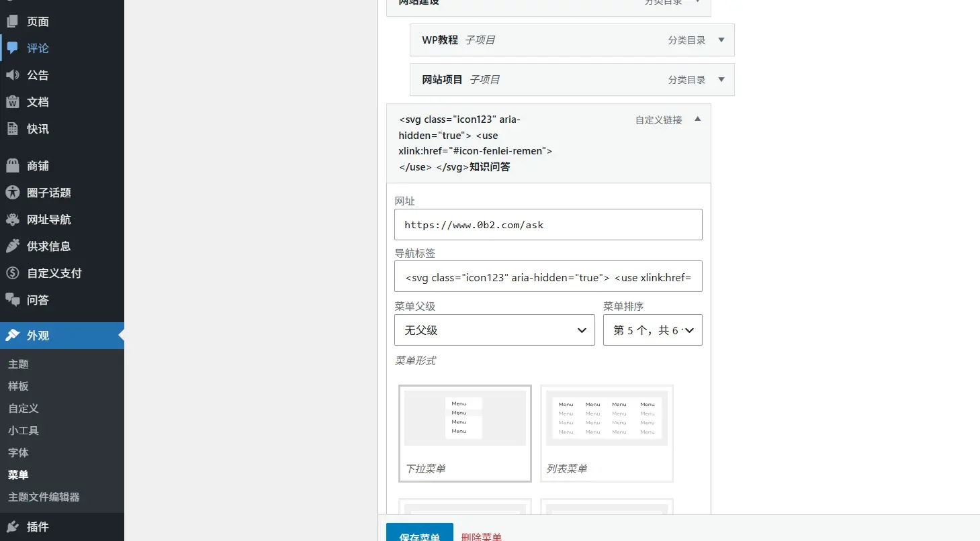Open the 菜单排序 dropdown
This screenshot has width=980, height=541.
[x=653, y=330]
